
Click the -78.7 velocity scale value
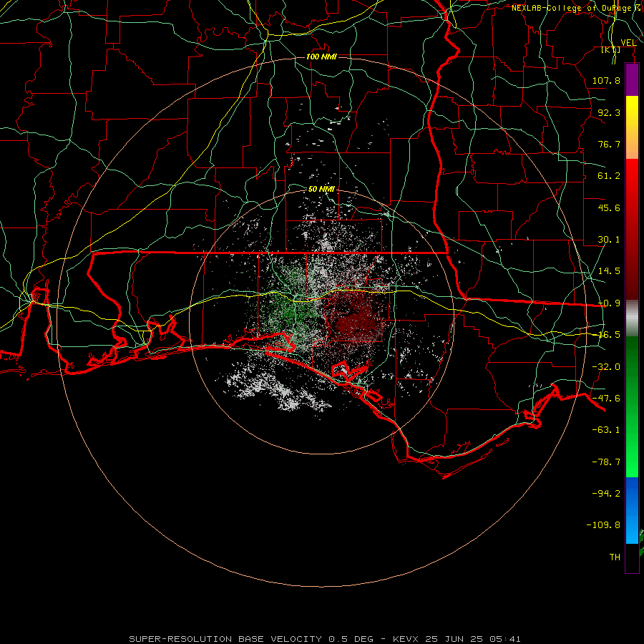pyautogui.click(x=606, y=462)
